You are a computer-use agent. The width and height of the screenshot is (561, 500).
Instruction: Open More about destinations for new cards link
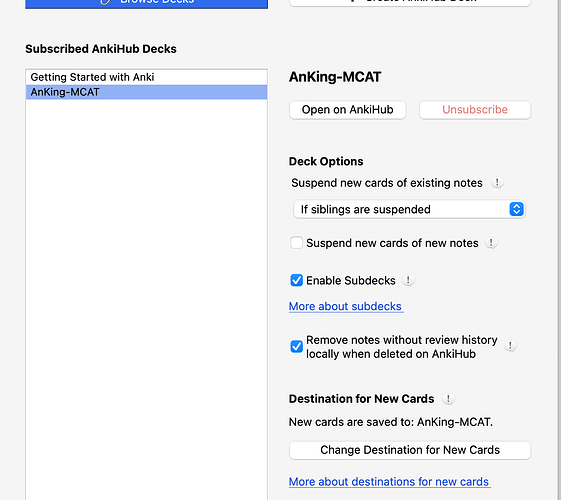(x=389, y=482)
